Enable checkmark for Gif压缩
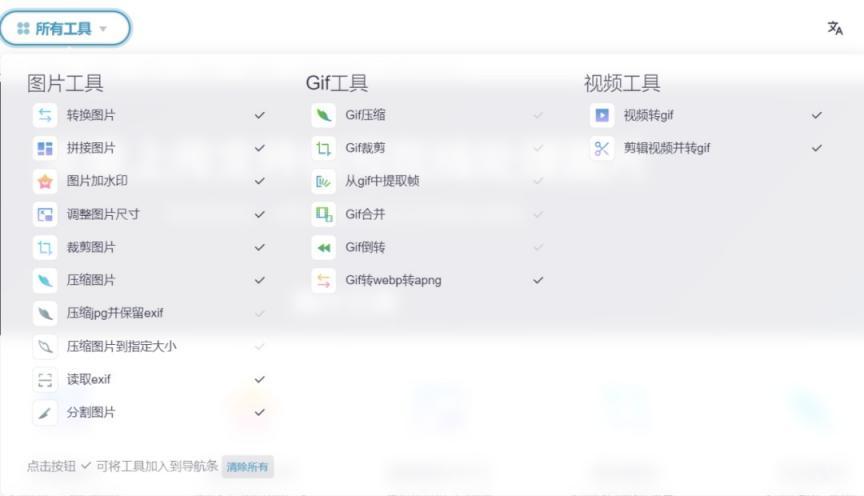The image size is (864, 496). 538,115
